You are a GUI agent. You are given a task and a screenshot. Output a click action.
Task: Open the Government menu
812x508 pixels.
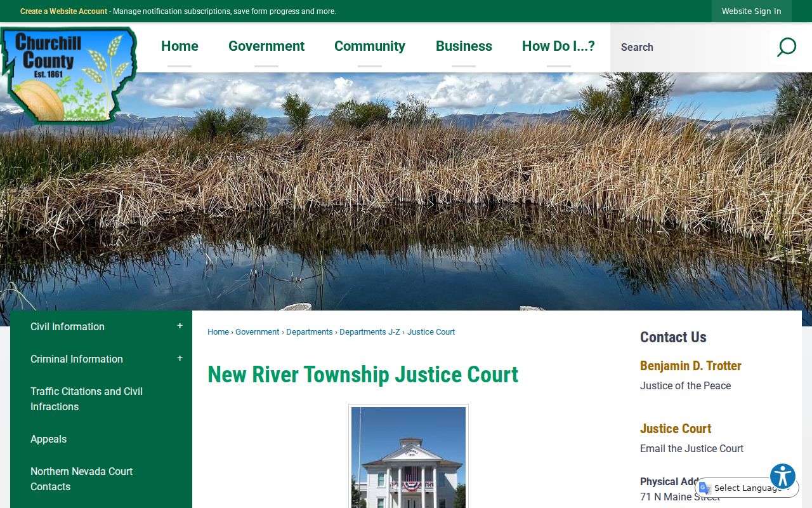(x=266, y=46)
